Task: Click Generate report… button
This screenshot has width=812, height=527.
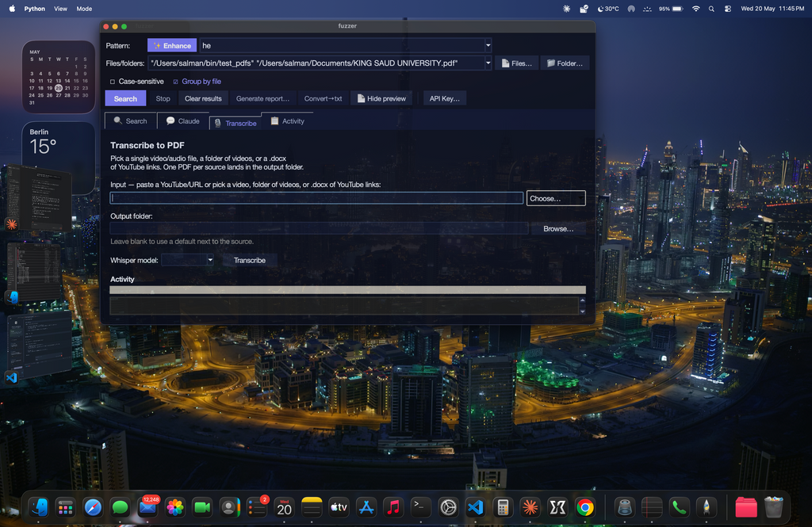Action: (x=262, y=98)
